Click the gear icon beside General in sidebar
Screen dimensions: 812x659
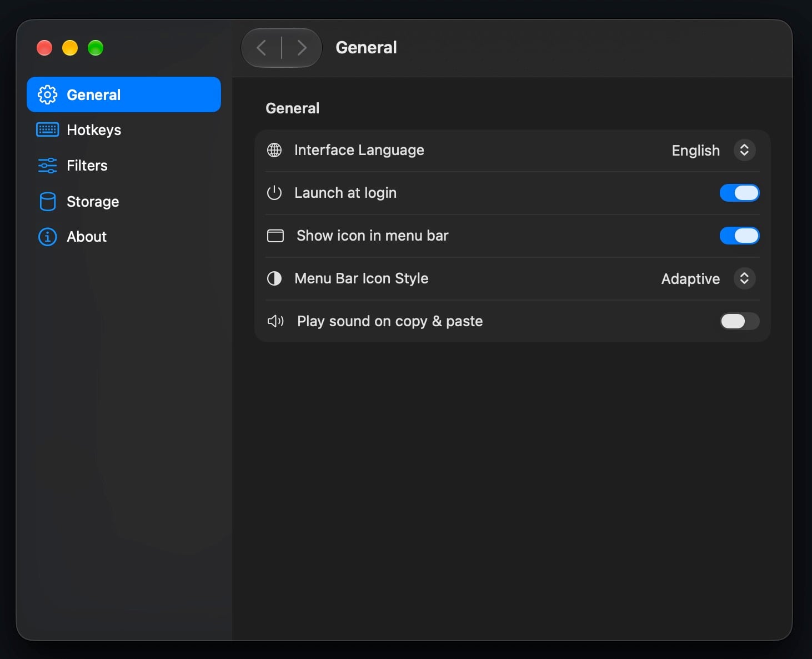[47, 95]
